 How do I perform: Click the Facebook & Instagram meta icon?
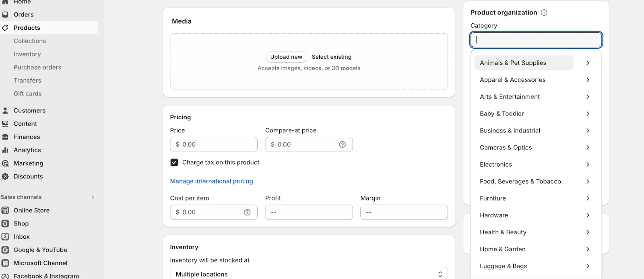point(5,276)
